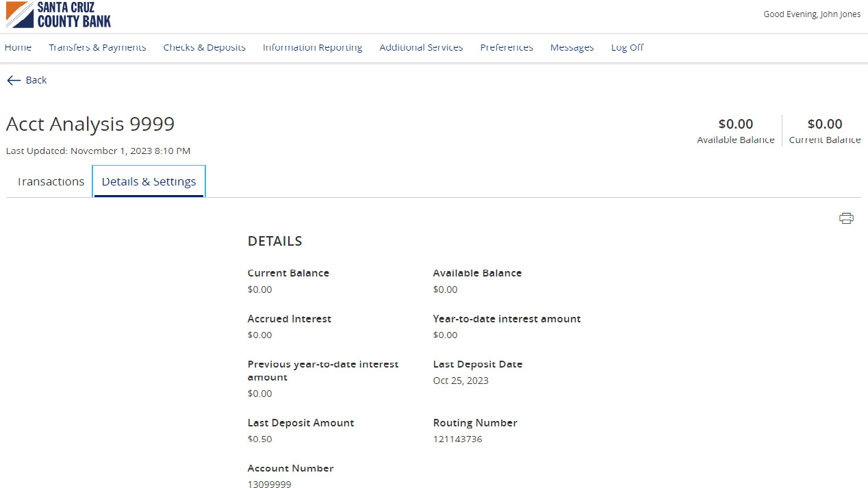
Task: Click the print icon
Action: (x=846, y=218)
